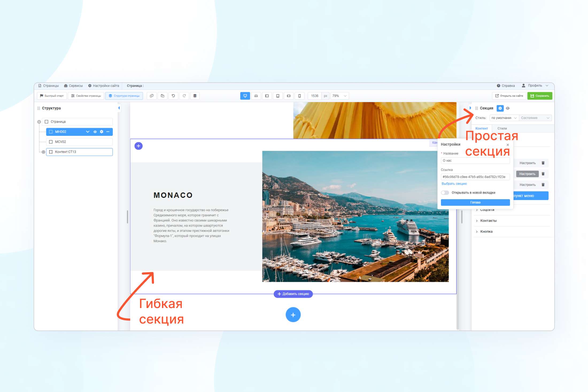Toggle visibility eye on MHD02 row
The image size is (588, 392).
95,132
